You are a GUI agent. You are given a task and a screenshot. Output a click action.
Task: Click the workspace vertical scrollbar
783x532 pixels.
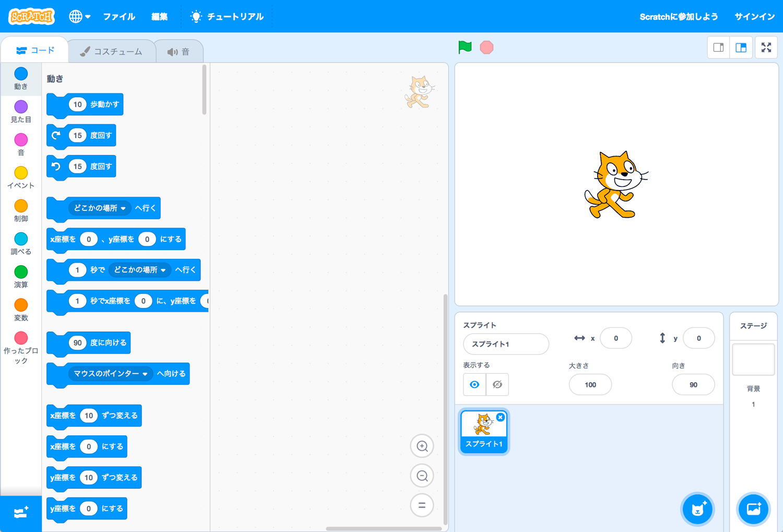click(445, 409)
